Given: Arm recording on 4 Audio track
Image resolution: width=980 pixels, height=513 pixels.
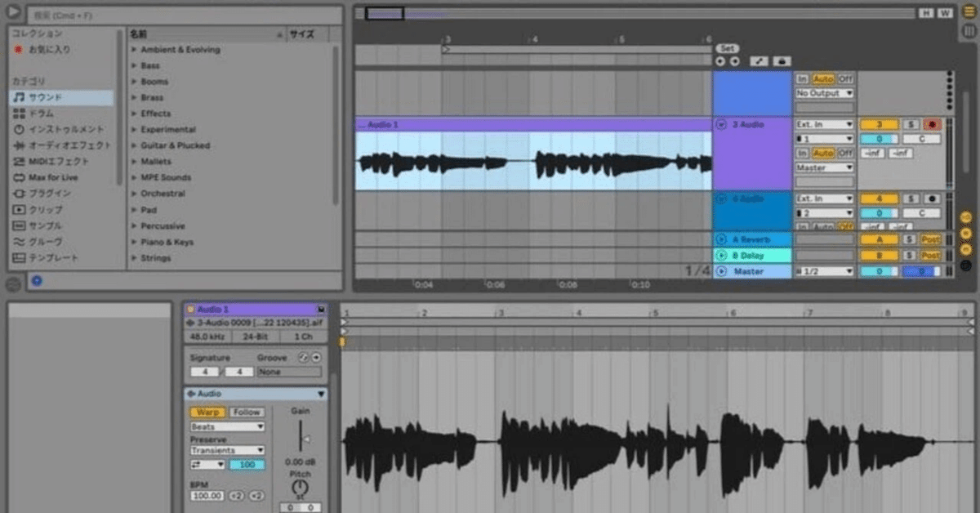Looking at the screenshot, I should click(932, 199).
